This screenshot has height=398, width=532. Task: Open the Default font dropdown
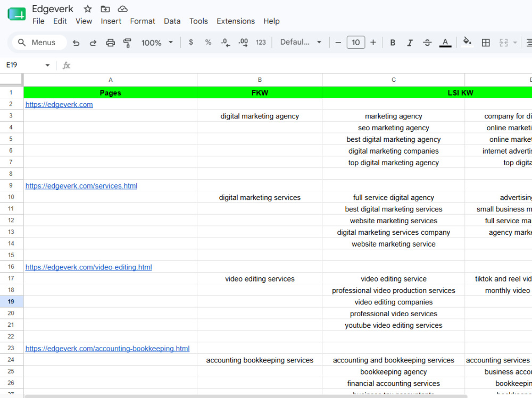(x=301, y=43)
